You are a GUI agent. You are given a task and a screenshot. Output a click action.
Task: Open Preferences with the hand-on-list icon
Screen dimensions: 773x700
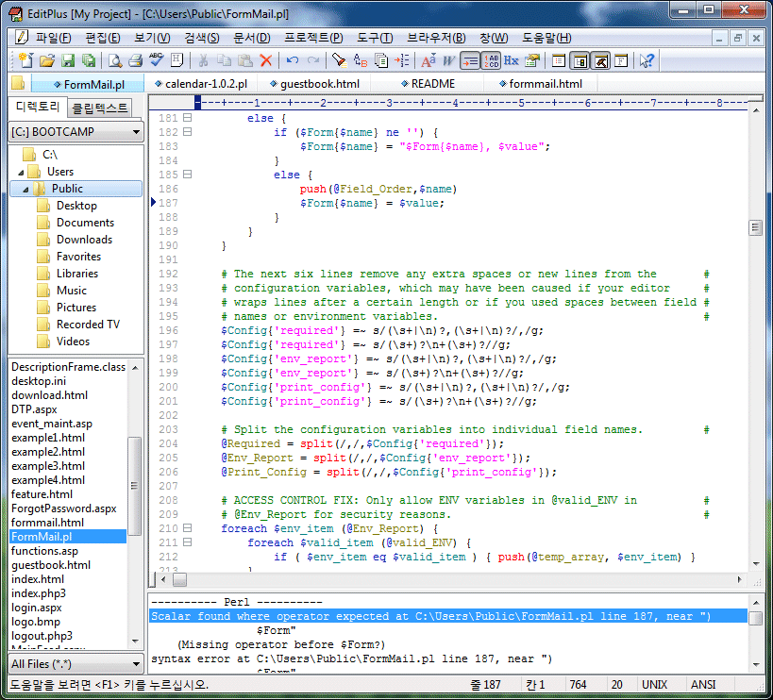(532, 60)
